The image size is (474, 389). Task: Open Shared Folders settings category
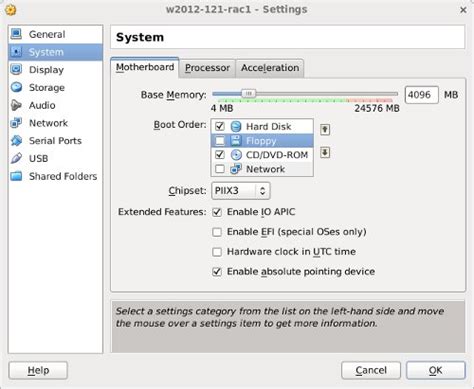pyautogui.click(x=55, y=176)
